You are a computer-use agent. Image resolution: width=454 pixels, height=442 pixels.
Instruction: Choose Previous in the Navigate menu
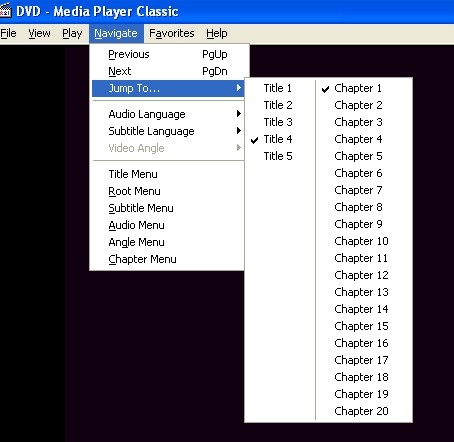point(168,54)
